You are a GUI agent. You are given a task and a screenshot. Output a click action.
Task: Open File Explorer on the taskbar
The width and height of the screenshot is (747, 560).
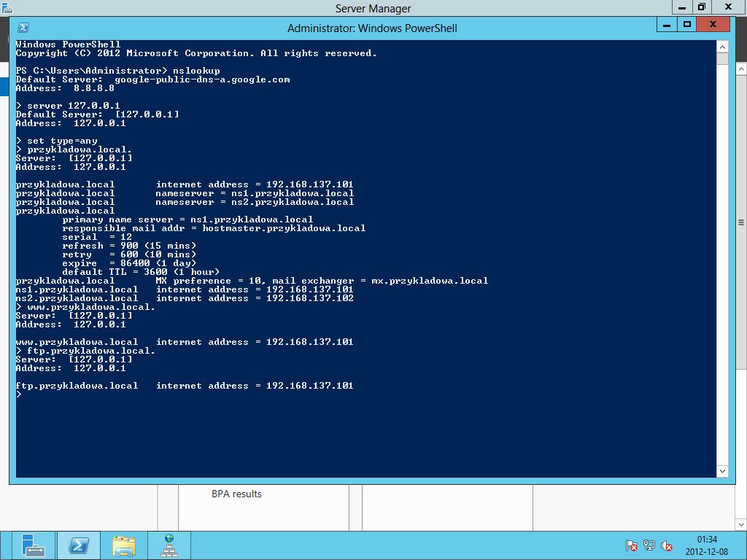pyautogui.click(x=124, y=545)
